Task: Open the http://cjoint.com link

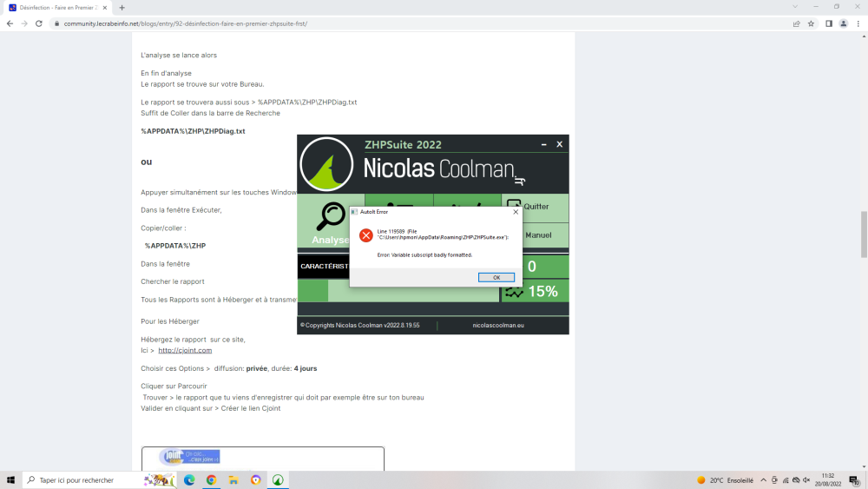Action: pos(185,350)
